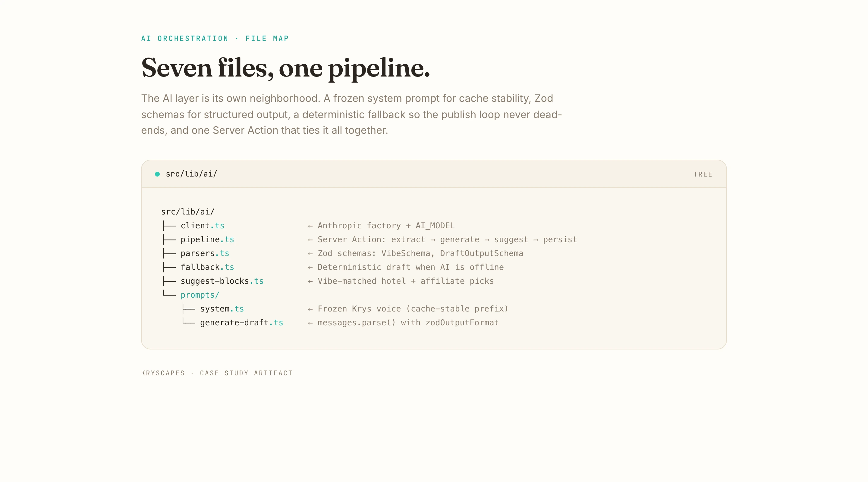The image size is (868, 482).
Task: Select parsers.ts in the file tree
Action: 205,253
